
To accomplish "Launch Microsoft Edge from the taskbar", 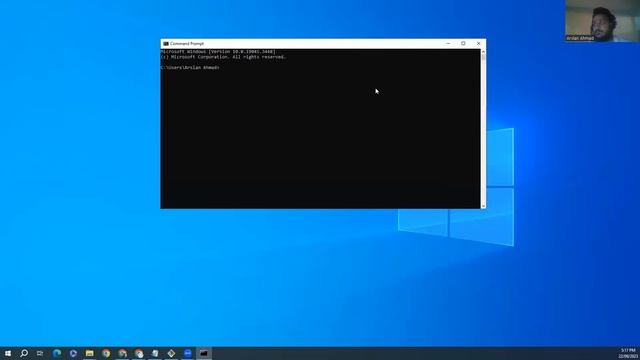I will click(57, 353).
